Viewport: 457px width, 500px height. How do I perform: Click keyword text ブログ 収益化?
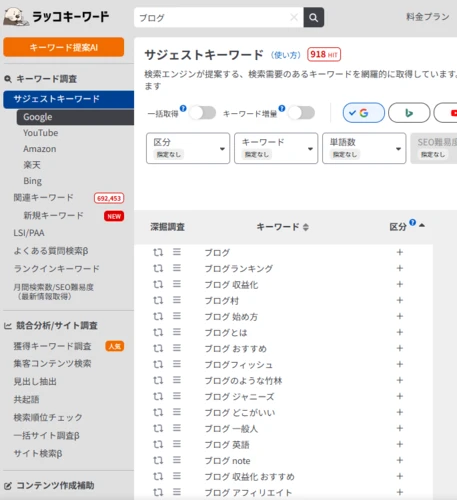231,285
